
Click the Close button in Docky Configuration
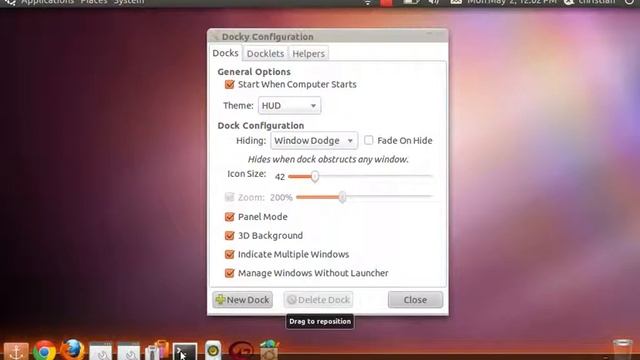tap(415, 300)
